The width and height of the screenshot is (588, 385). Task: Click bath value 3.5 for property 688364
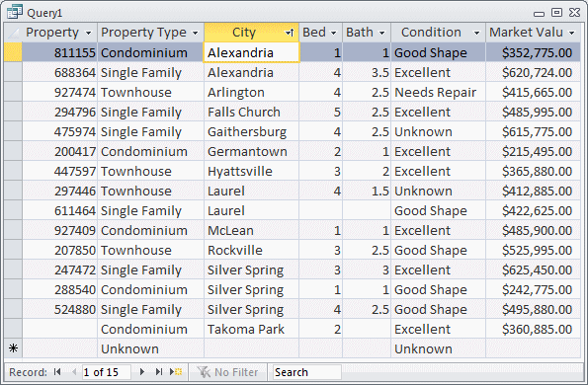click(380, 73)
